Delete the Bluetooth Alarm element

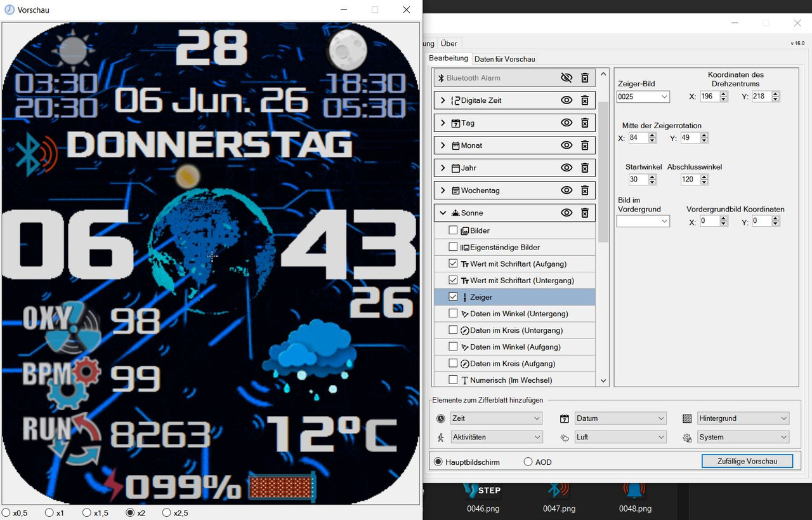(x=585, y=78)
